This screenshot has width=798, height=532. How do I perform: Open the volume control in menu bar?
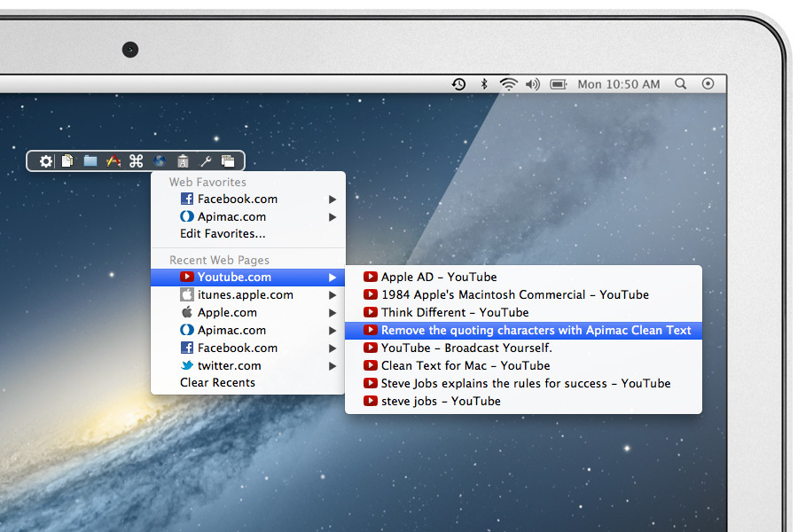532,84
